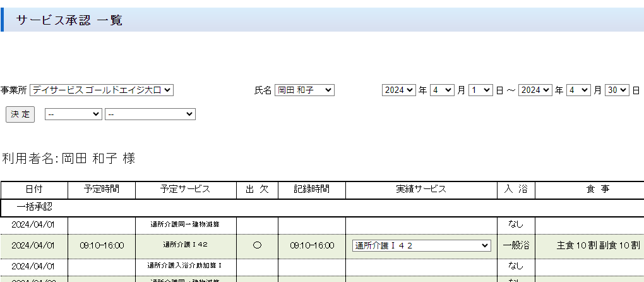
Task: Expand the start month dropdown
Action: click(441, 90)
